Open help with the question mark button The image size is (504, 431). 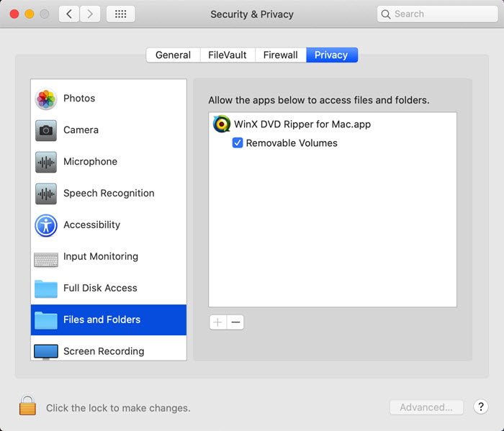pos(481,407)
